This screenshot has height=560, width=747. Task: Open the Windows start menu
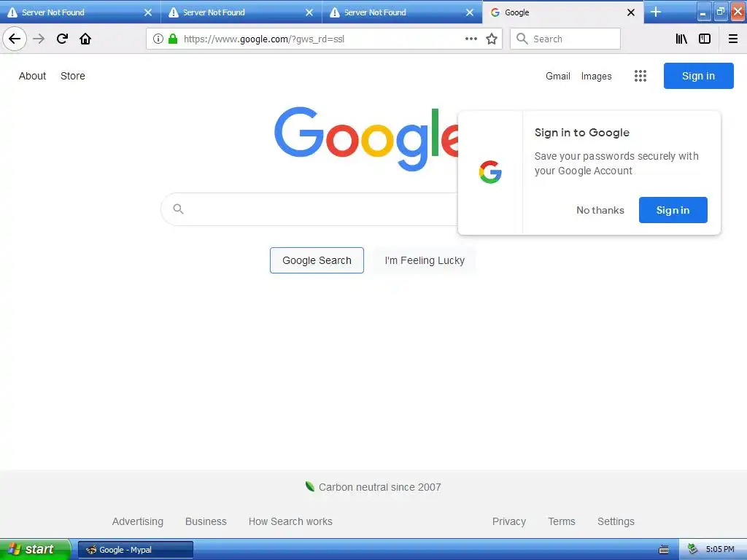(34, 549)
